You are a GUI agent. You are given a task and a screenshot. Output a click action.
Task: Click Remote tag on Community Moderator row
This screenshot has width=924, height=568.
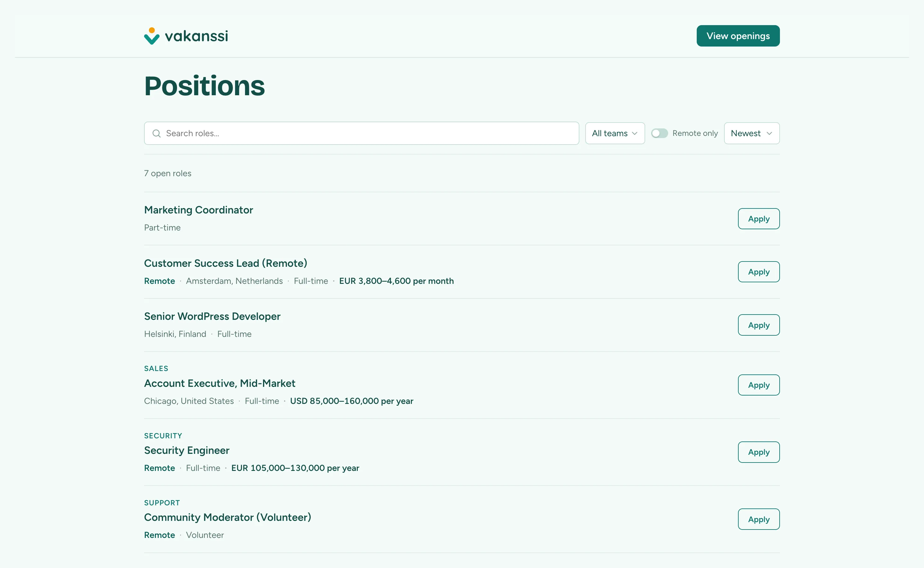point(159,535)
